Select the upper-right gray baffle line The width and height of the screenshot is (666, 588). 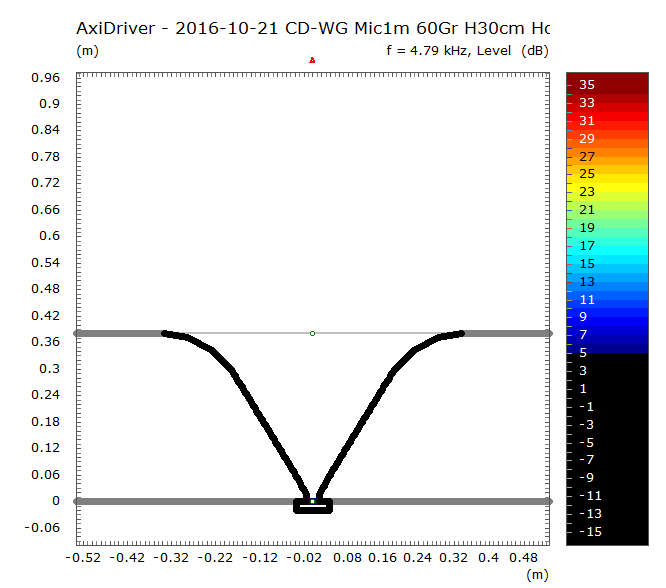[506, 333]
